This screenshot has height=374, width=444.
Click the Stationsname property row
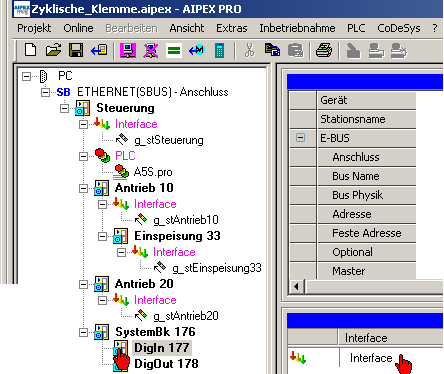click(x=367, y=119)
